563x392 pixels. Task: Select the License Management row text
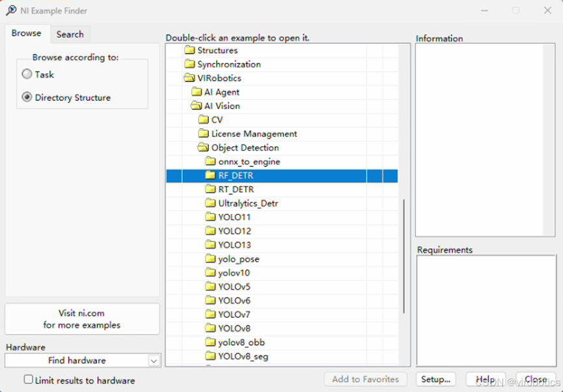click(254, 134)
